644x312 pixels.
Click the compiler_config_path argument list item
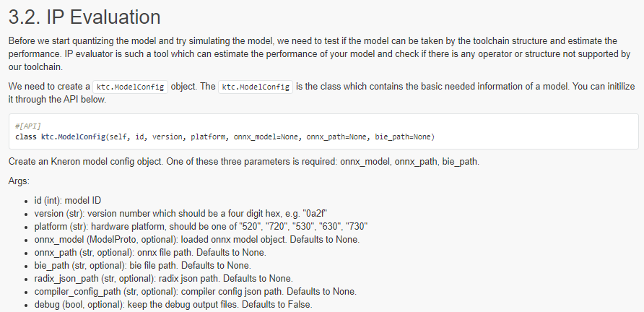(x=195, y=292)
